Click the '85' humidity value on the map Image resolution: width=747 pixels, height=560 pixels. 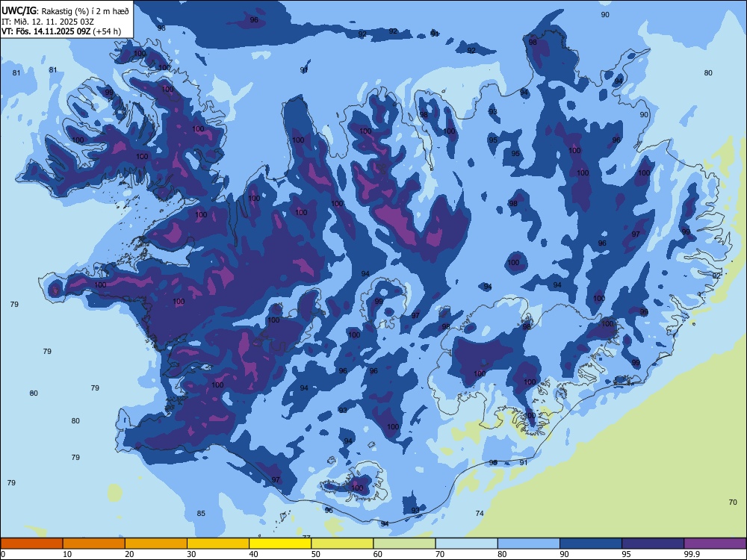coord(201,514)
